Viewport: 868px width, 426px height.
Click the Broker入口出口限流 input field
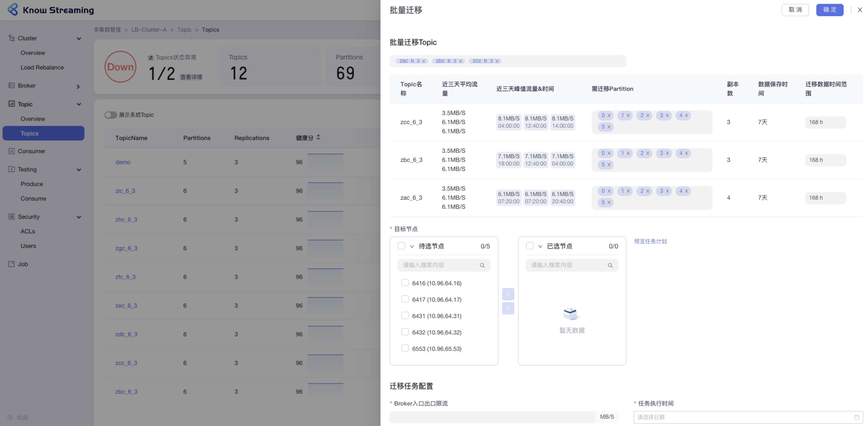click(x=492, y=417)
